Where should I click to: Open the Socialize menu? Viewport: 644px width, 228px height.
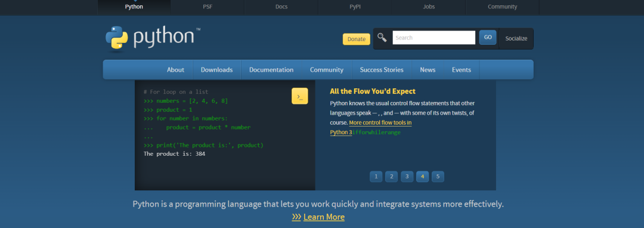coord(516,39)
